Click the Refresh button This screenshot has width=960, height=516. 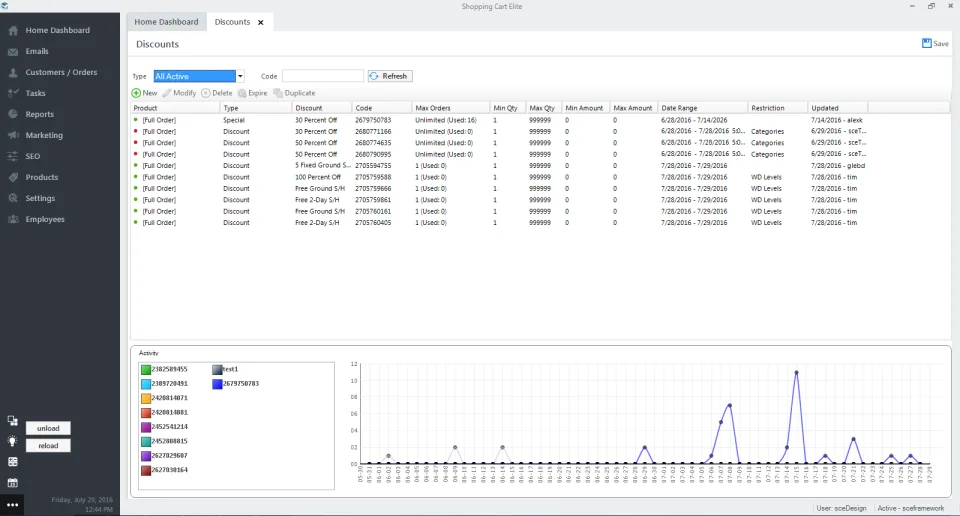click(390, 77)
